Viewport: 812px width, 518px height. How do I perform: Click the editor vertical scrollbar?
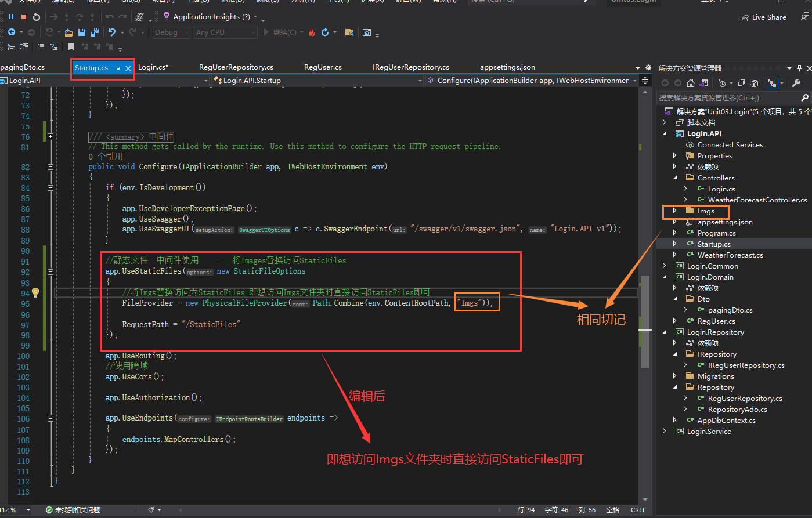(645, 321)
